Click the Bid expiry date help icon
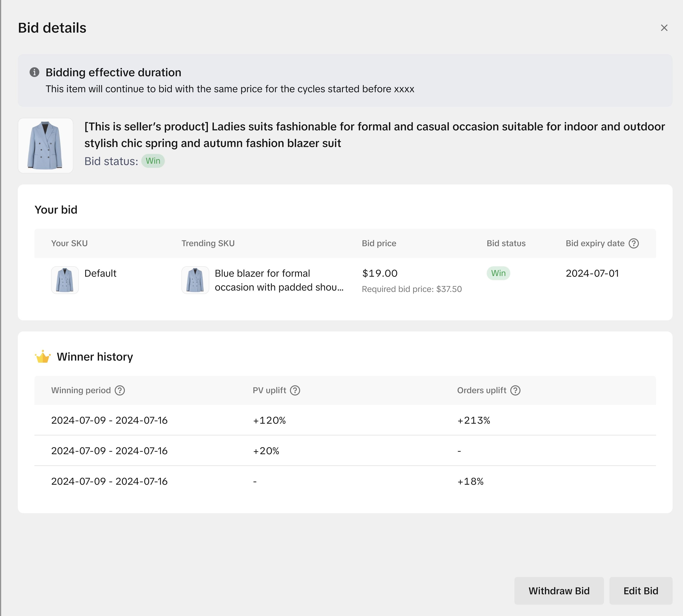This screenshot has width=683, height=616. click(x=634, y=243)
